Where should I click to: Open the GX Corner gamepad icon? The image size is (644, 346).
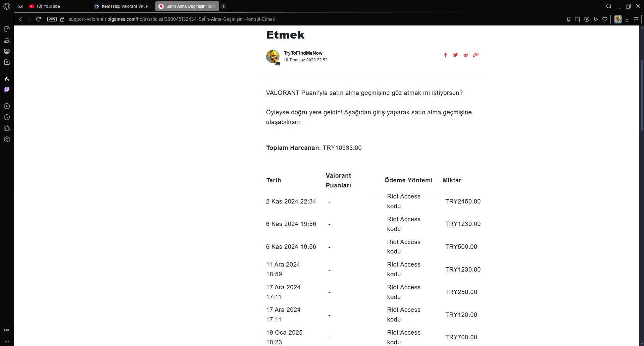point(20,6)
